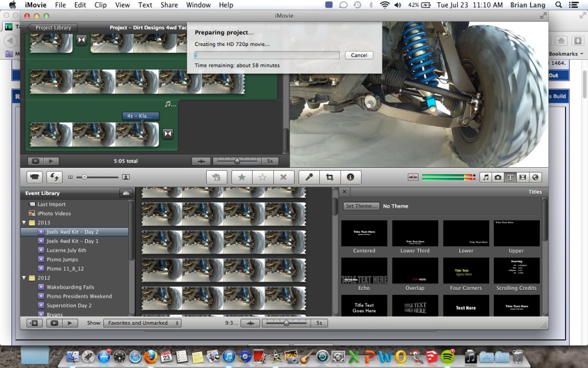588x368 pixels.
Task: Reject selection with the X button
Action: coord(284,177)
